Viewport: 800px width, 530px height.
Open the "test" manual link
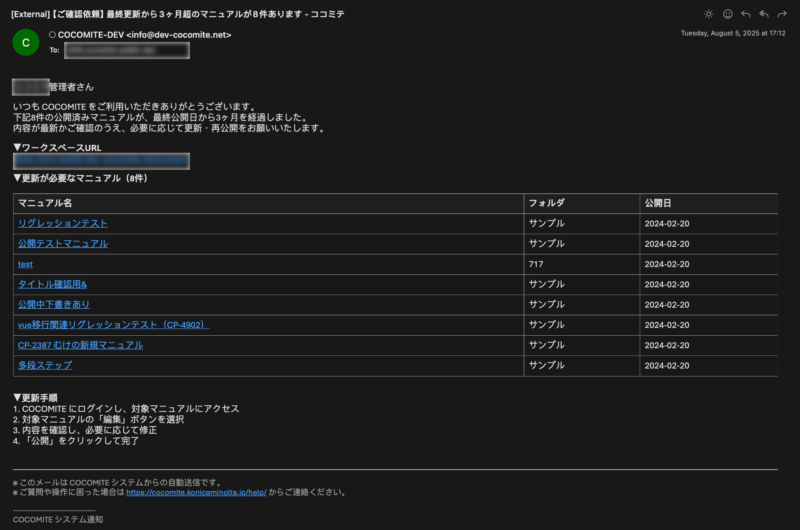25,264
